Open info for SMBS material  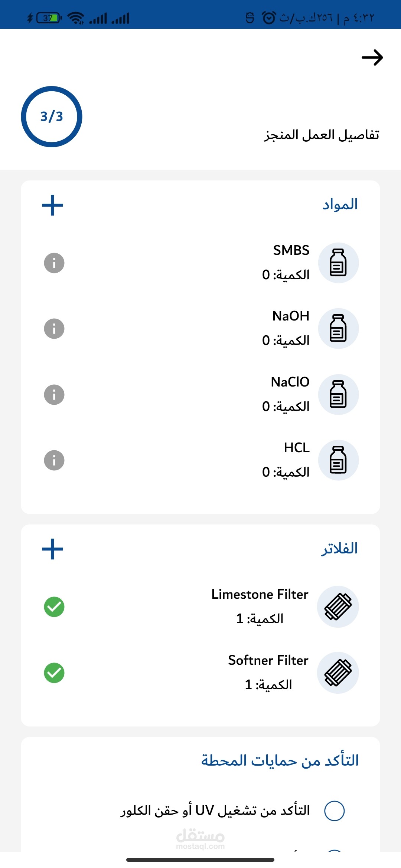pos(54,263)
